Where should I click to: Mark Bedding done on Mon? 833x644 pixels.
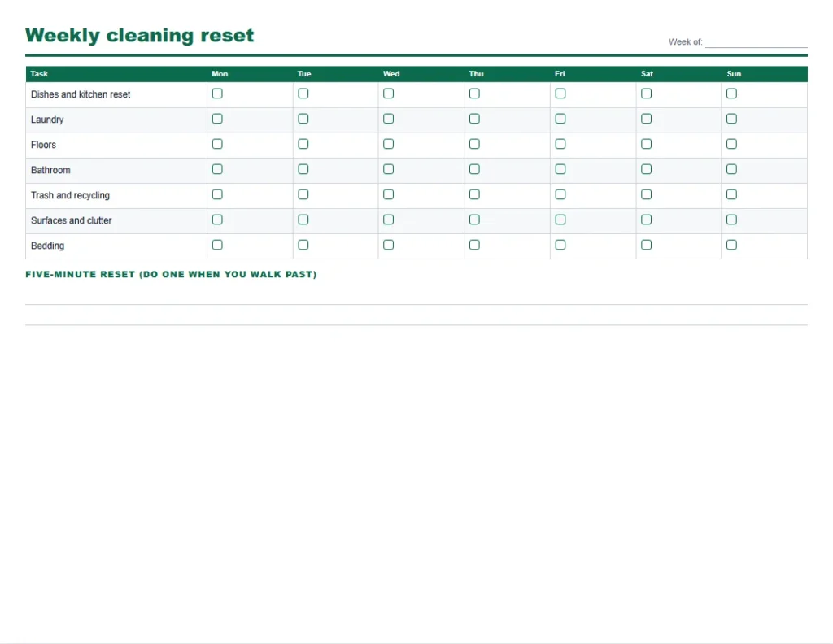click(x=217, y=245)
